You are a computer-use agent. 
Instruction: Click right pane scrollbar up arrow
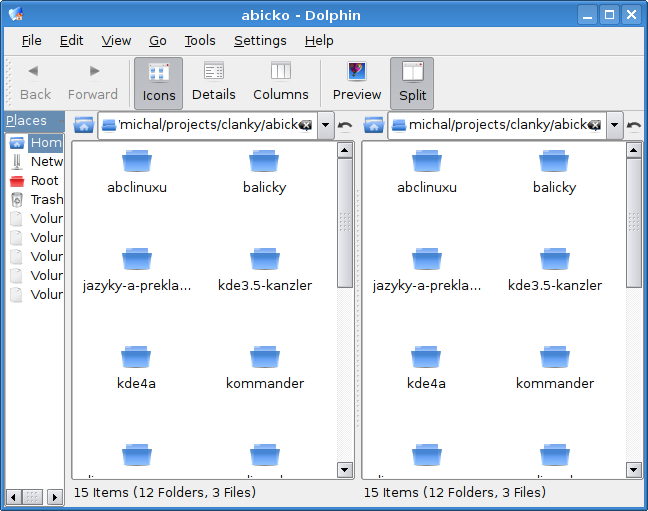(634, 150)
